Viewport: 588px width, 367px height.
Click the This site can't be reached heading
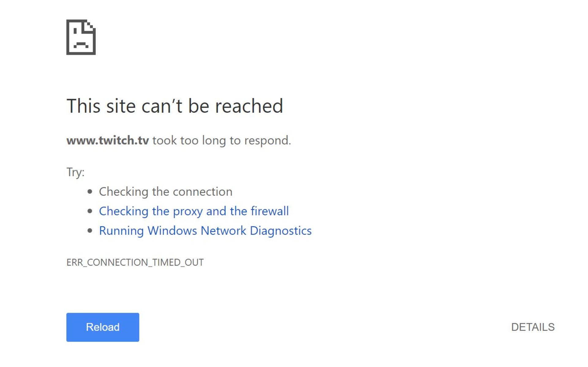coord(175,106)
